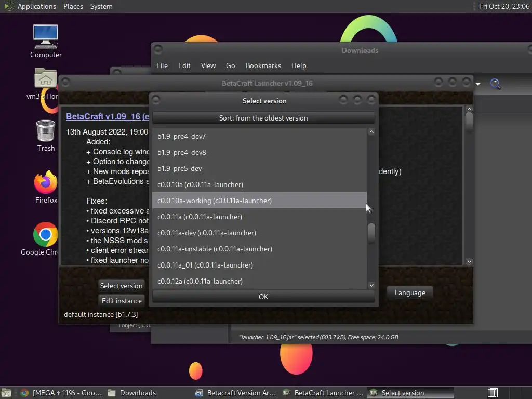Open the Edit menu in Downloads window
This screenshot has width=532, height=399.
coord(184,65)
